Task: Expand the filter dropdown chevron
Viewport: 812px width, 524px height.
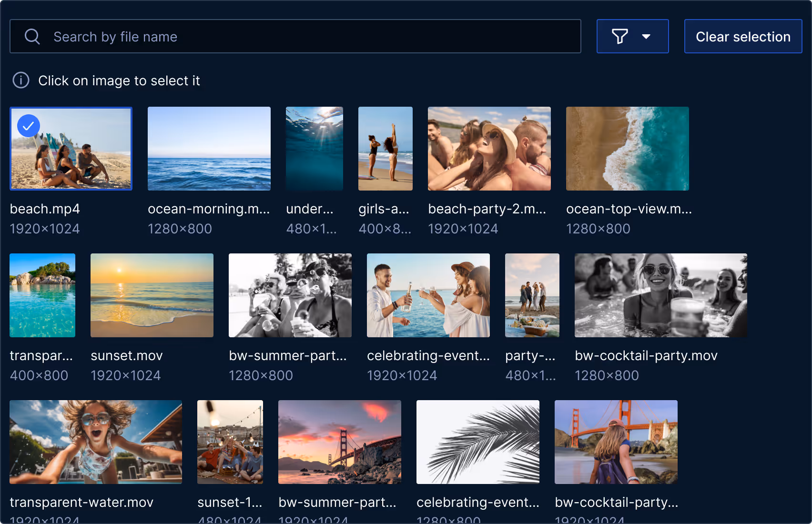Action: click(647, 36)
